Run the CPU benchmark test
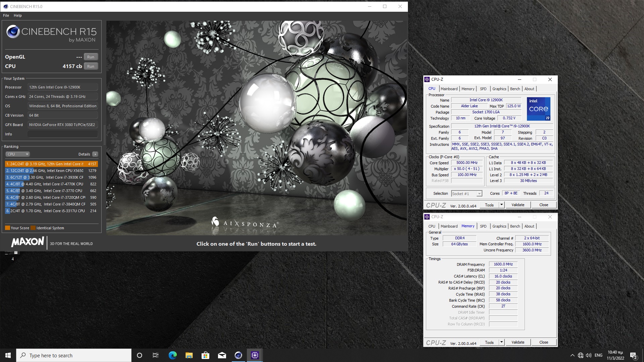Screen dimensions: 644x362 pos(91,66)
